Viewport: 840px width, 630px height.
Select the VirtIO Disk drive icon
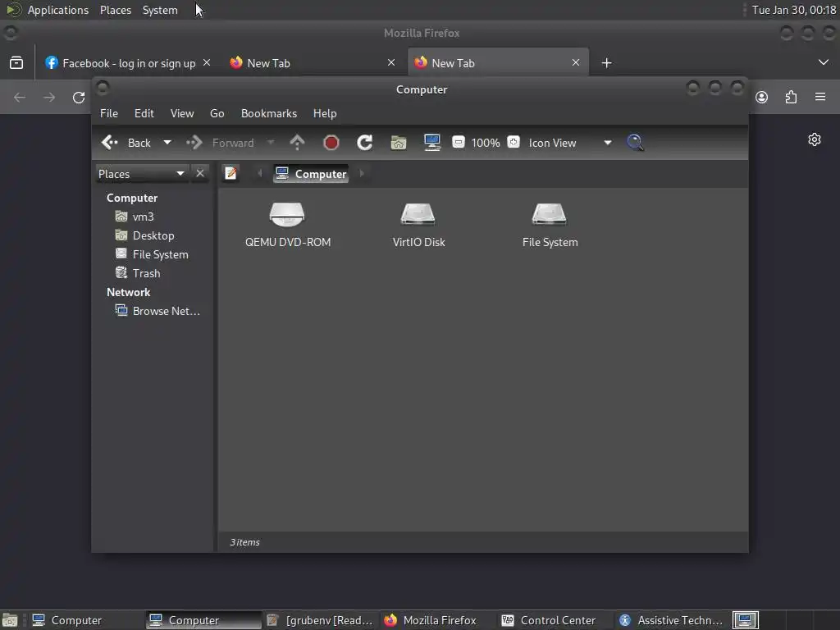click(x=418, y=225)
